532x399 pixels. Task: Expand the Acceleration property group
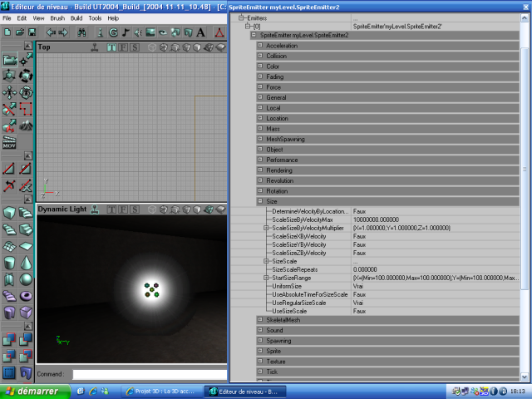(259, 46)
